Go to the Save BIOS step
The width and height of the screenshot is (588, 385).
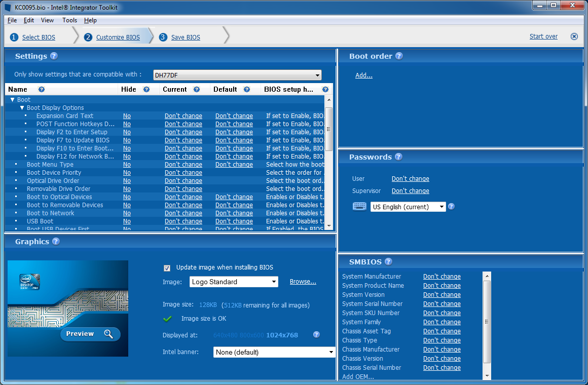[186, 37]
